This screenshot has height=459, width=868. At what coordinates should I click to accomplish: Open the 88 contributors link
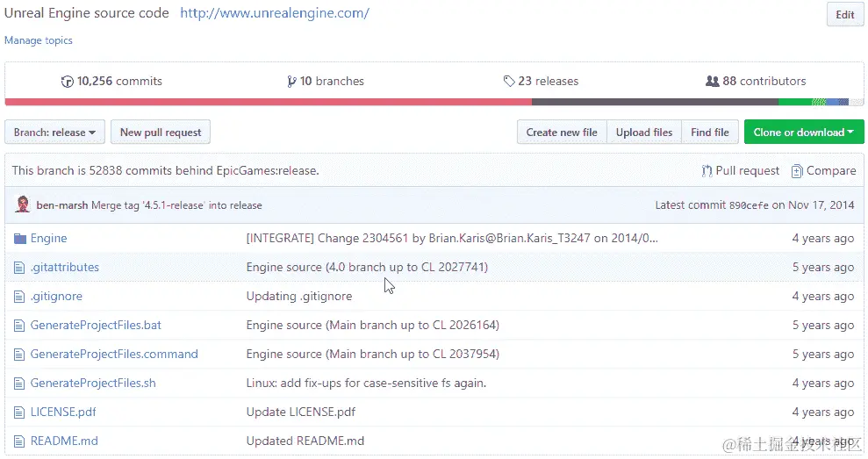pos(756,82)
